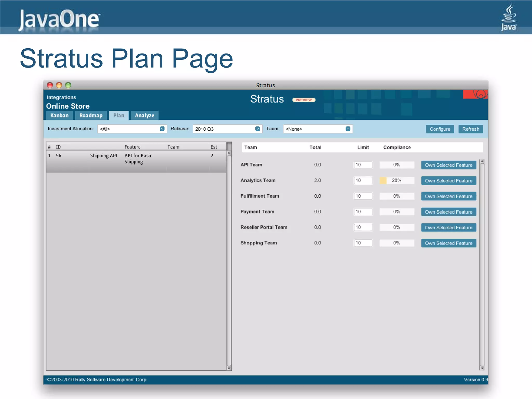Image resolution: width=532 pixels, height=399 pixels.
Task: Own Selected Feature for Payment Team
Action: click(x=449, y=212)
